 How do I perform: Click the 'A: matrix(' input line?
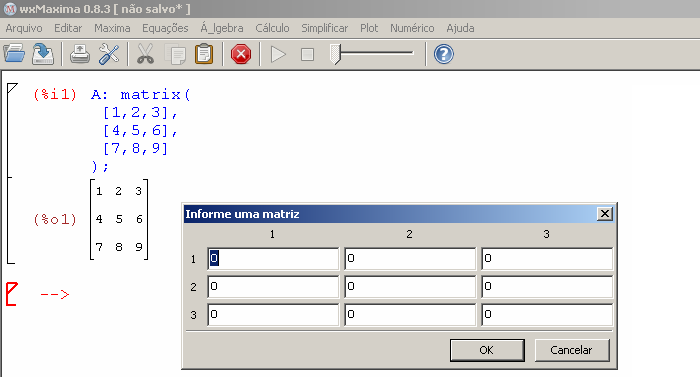[x=141, y=95]
